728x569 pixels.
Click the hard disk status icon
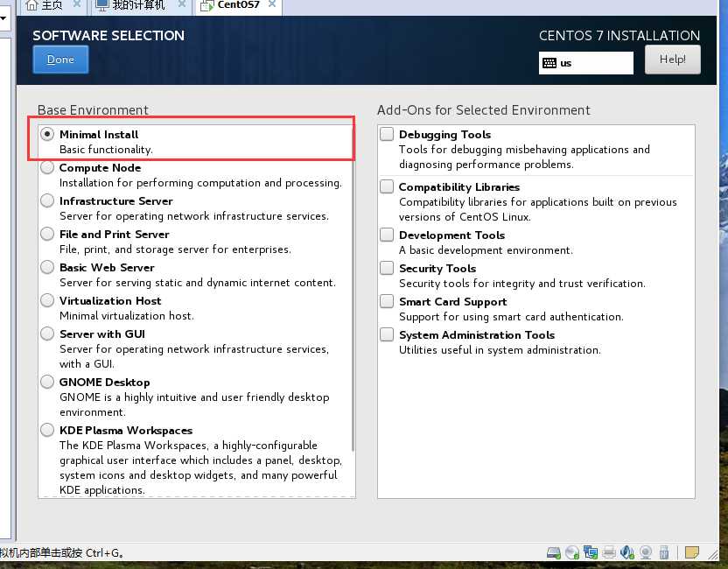[x=553, y=552]
